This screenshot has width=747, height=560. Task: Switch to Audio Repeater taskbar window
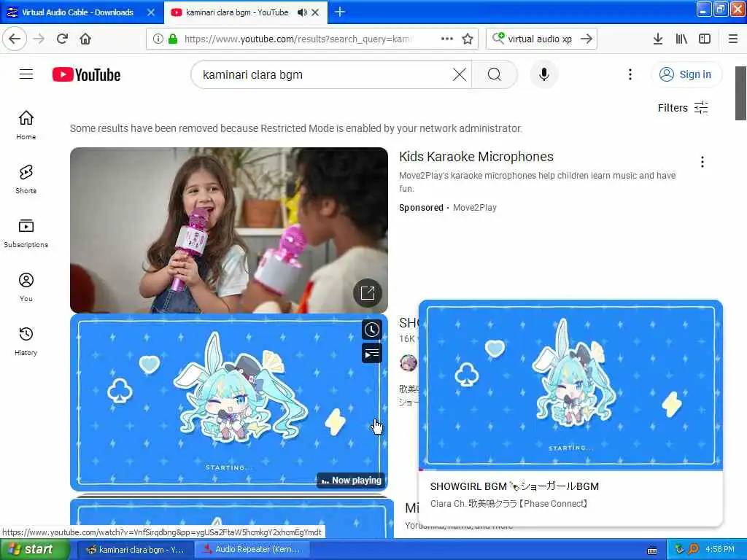(x=252, y=550)
